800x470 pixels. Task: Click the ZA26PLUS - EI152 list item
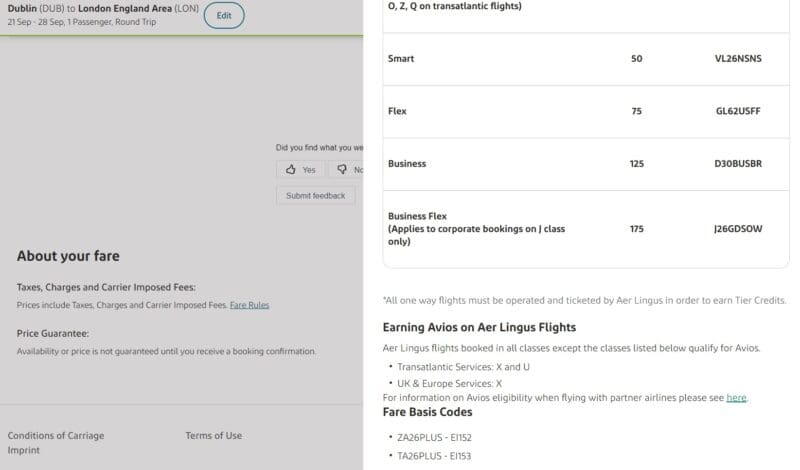[435, 437]
